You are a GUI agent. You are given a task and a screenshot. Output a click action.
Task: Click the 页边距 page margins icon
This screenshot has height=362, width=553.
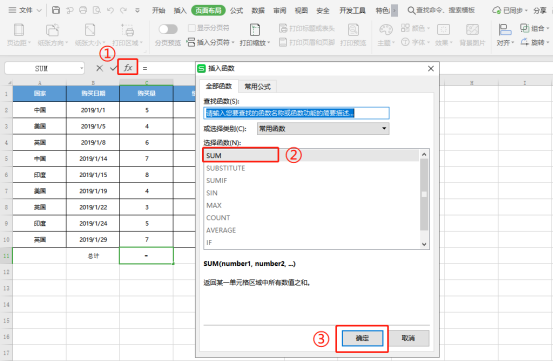coord(19,30)
